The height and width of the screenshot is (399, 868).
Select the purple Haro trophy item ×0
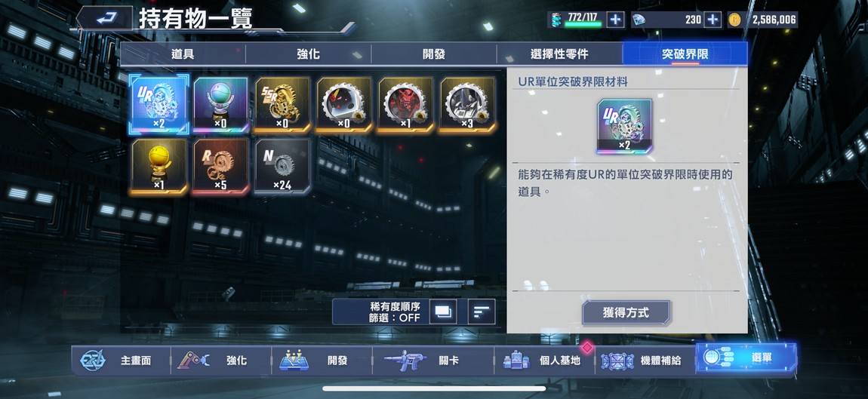pos(220,105)
